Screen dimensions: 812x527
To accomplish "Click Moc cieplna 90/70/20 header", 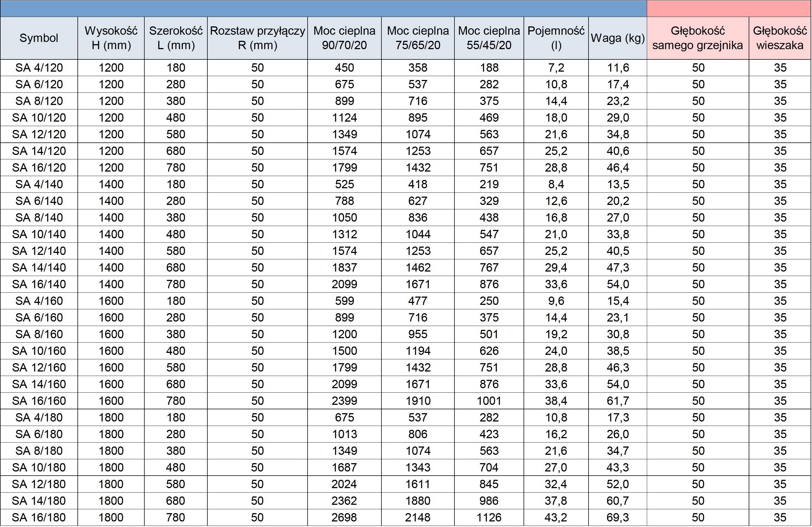I will click(x=344, y=38).
